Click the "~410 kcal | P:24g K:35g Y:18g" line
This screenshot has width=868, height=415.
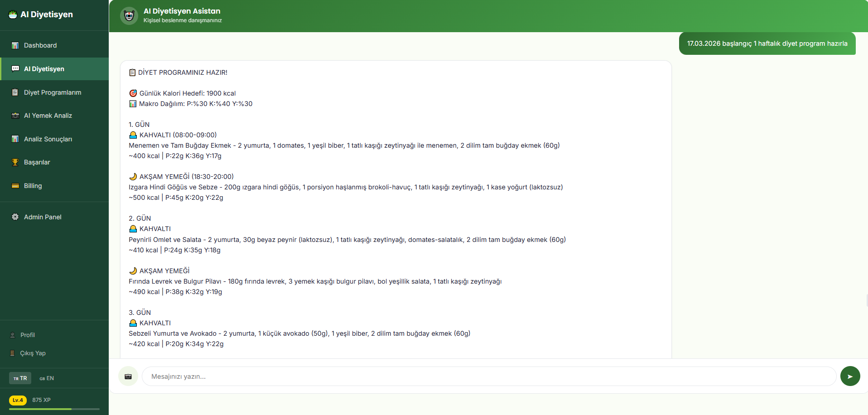click(x=174, y=250)
